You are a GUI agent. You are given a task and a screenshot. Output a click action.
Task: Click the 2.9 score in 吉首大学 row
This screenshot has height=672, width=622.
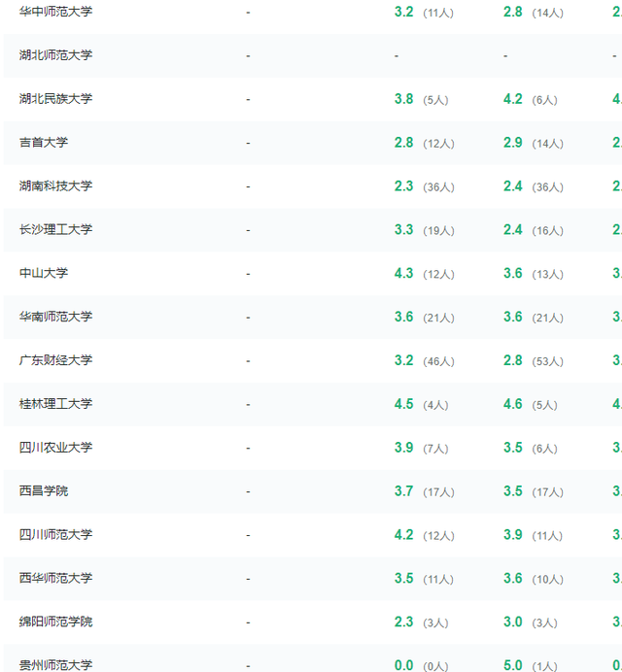pyautogui.click(x=512, y=143)
